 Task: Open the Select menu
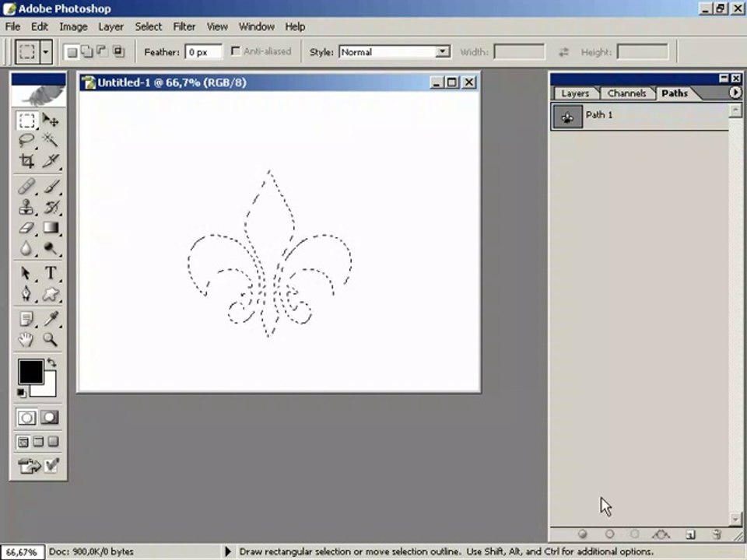[148, 26]
